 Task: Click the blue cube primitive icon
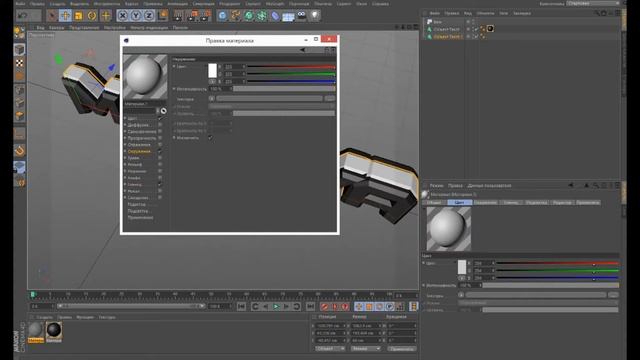click(222, 16)
